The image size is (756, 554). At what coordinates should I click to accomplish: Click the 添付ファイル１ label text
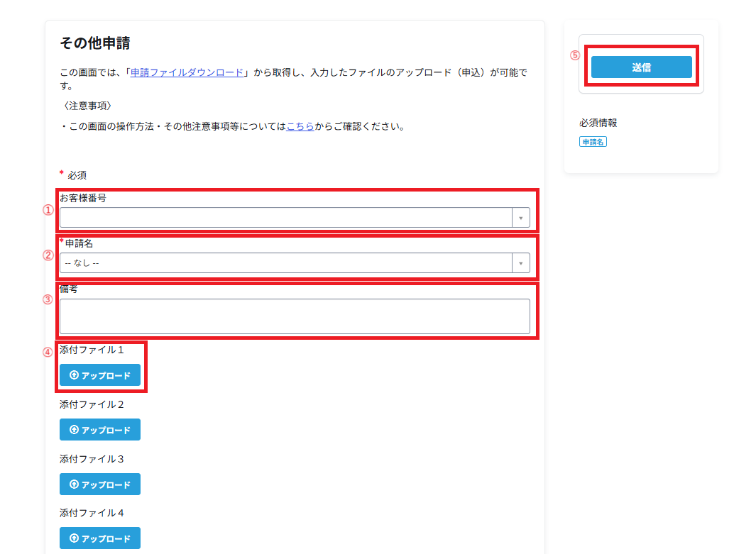click(x=92, y=350)
